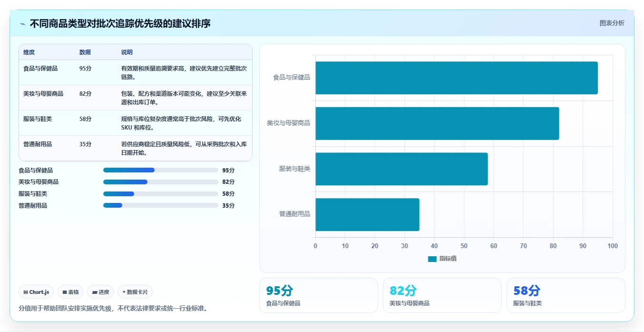Screen dimensions: 644x332
Task: Click the 82分 cell in table
Action: 86,94
